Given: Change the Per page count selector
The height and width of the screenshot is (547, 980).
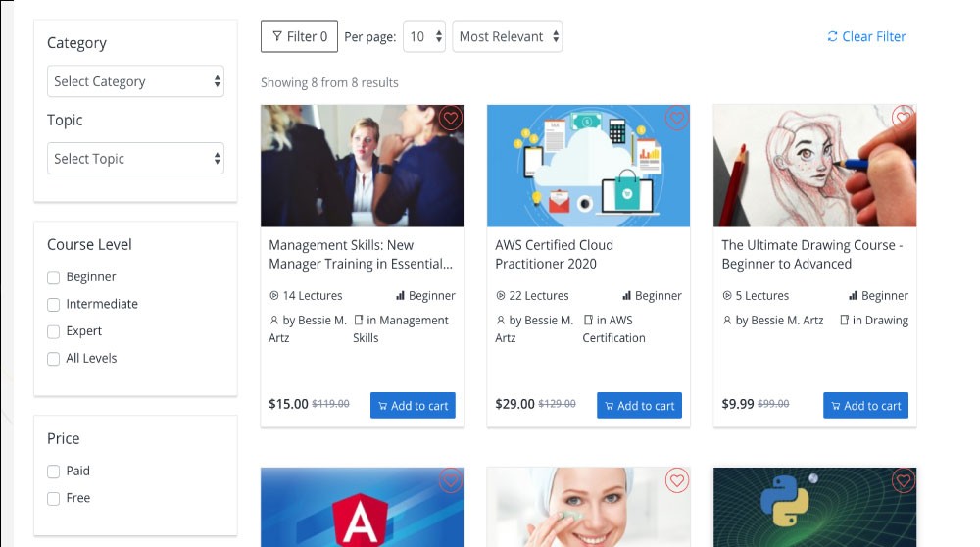Looking at the screenshot, I should point(424,37).
